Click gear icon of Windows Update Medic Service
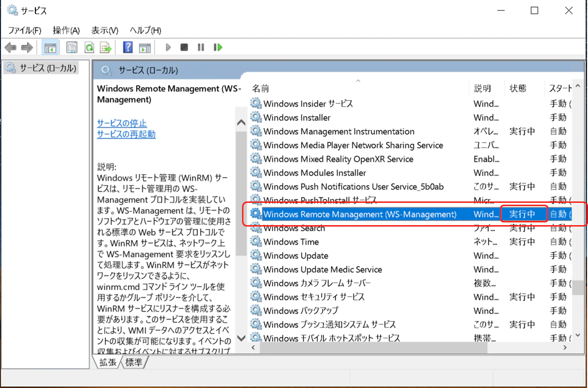Screen dimensions: 588x388 256,269
